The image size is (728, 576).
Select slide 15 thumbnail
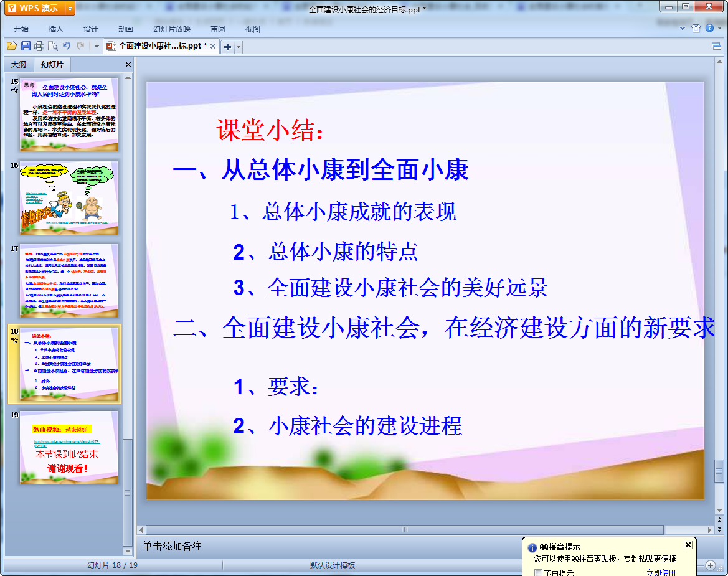click(69, 115)
